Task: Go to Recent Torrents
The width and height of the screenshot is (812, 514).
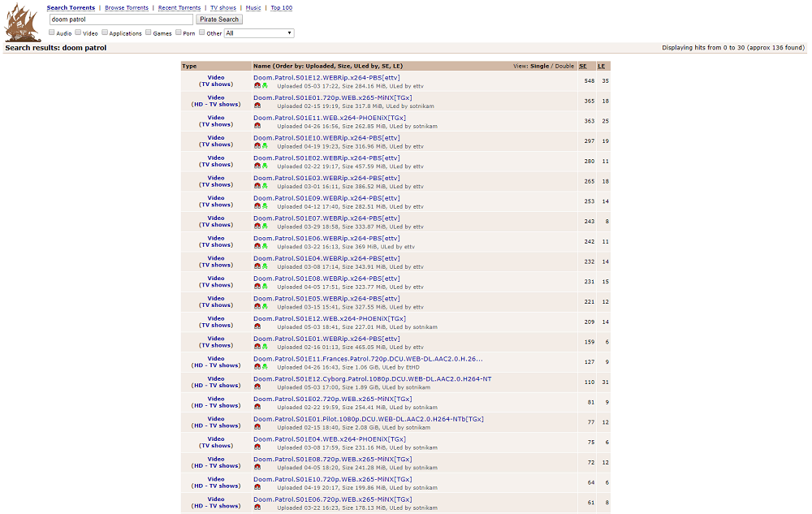Action: pyautogui.click(x=179, y=8)
